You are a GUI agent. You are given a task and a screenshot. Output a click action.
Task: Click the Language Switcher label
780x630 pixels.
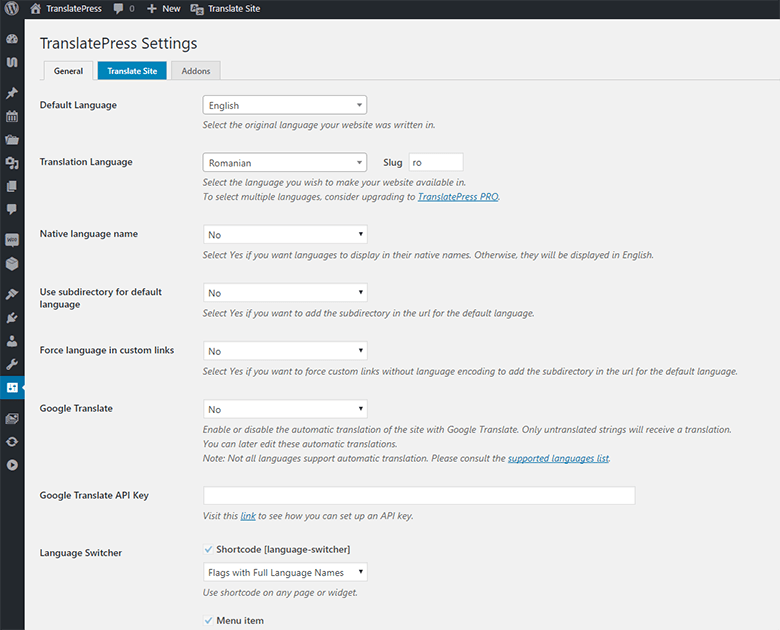(x=81, y=553)
